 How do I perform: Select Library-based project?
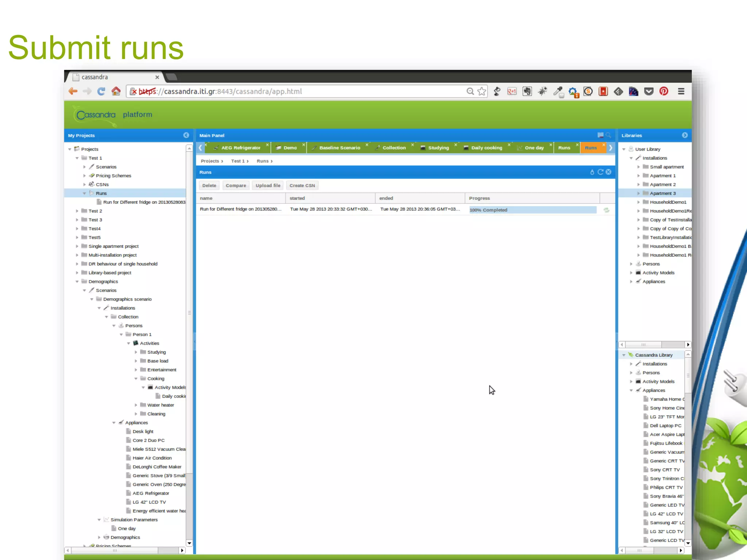(110, 273)
